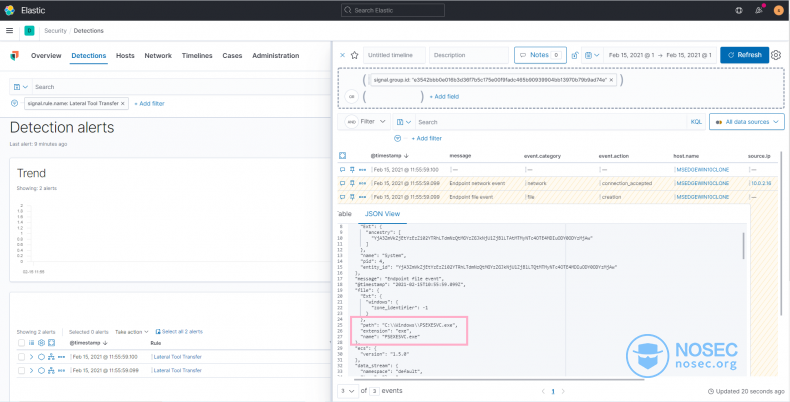Add a note to the Endpoint network event

tap(343, 183)
